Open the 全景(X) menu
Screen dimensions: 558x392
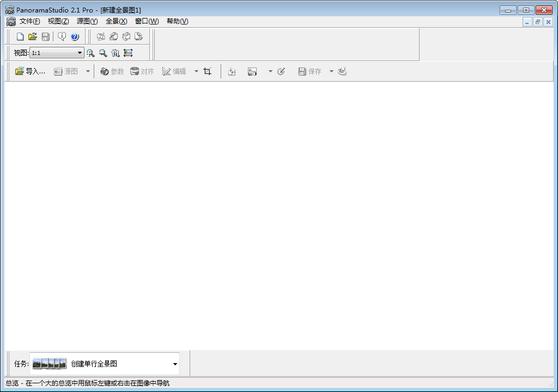coord(117,21)
